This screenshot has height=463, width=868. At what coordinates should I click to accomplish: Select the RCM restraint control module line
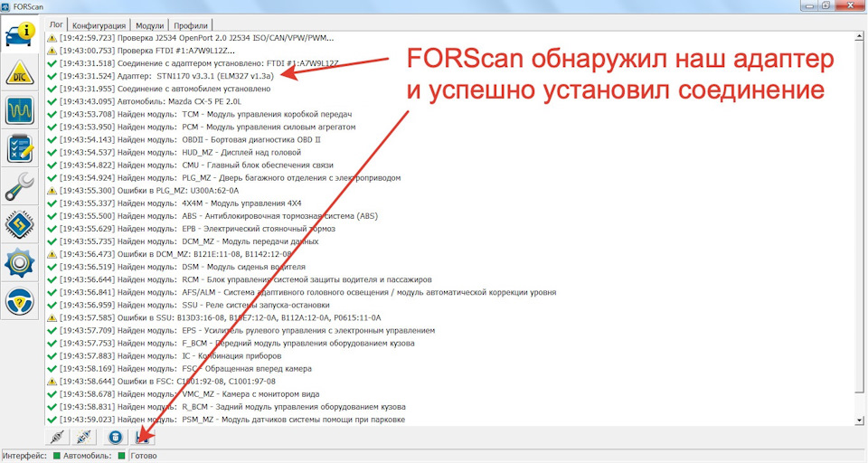click(x=245, y=279)
